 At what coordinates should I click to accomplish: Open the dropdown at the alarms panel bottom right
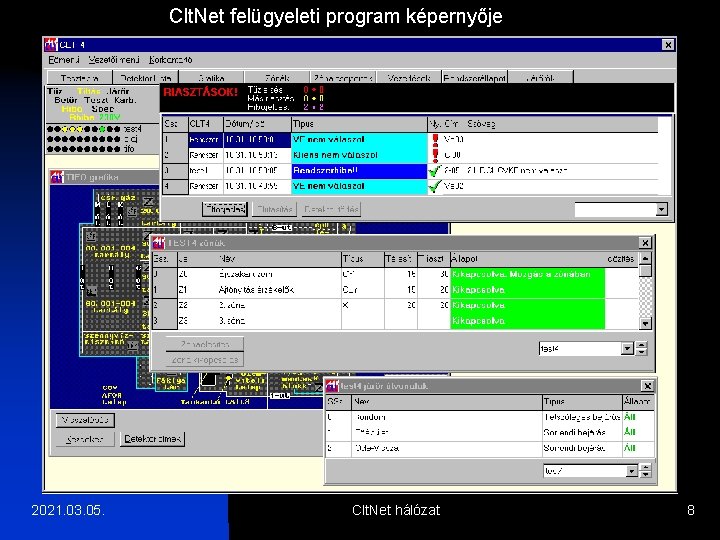[x=661, y=209]
